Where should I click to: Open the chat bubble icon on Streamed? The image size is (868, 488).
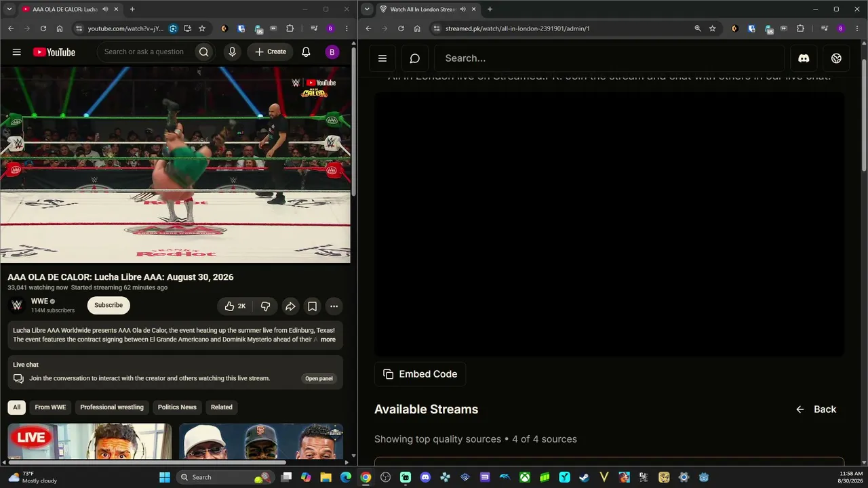click(415, 58)
